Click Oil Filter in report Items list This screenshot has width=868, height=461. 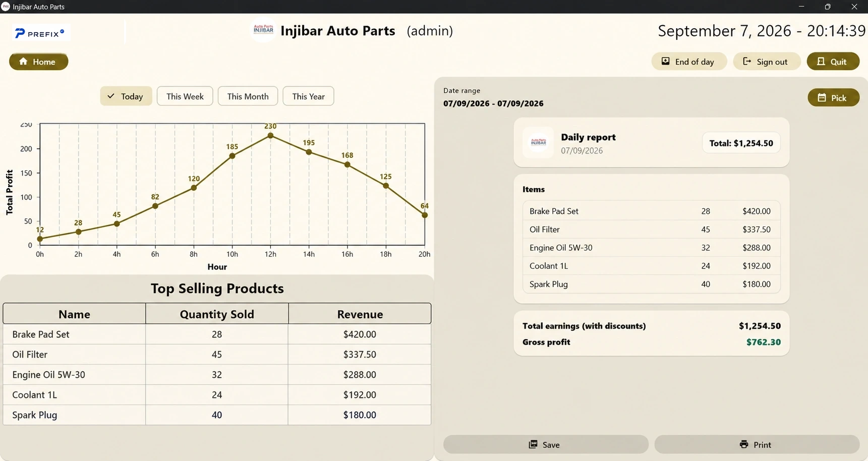[651, 229]
